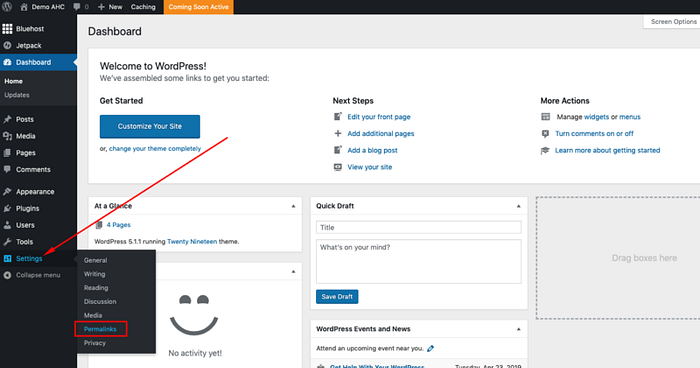
Task: Open Reading settings submenu item
Action: coord(96,288)
